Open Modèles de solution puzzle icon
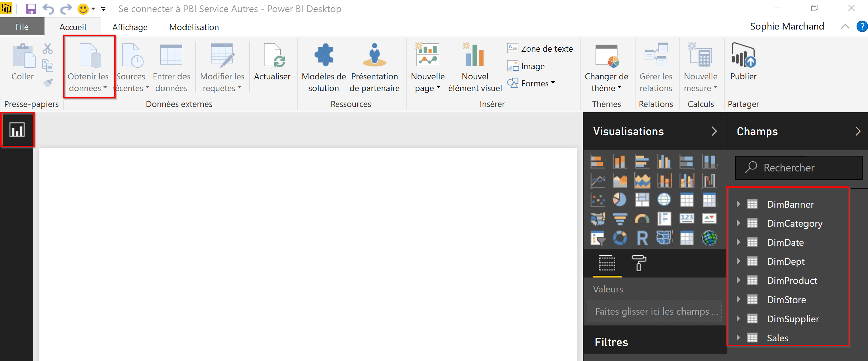The width and height of the screenshot is (868, 361). 324,55
